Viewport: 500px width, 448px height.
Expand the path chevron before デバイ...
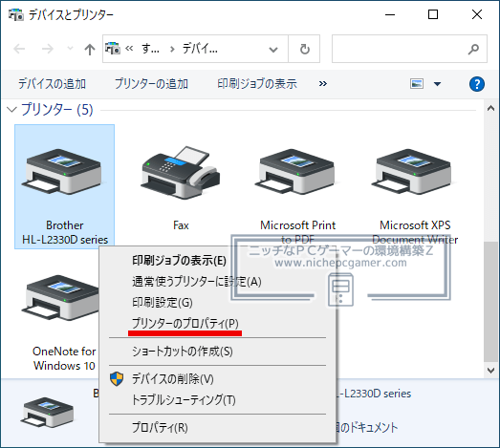click(172, 49)
